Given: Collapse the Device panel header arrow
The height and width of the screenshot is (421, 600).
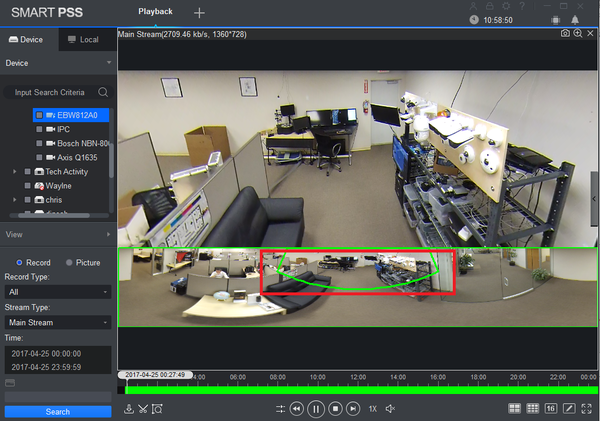Looking at the screenshot, I should point(109,62).
